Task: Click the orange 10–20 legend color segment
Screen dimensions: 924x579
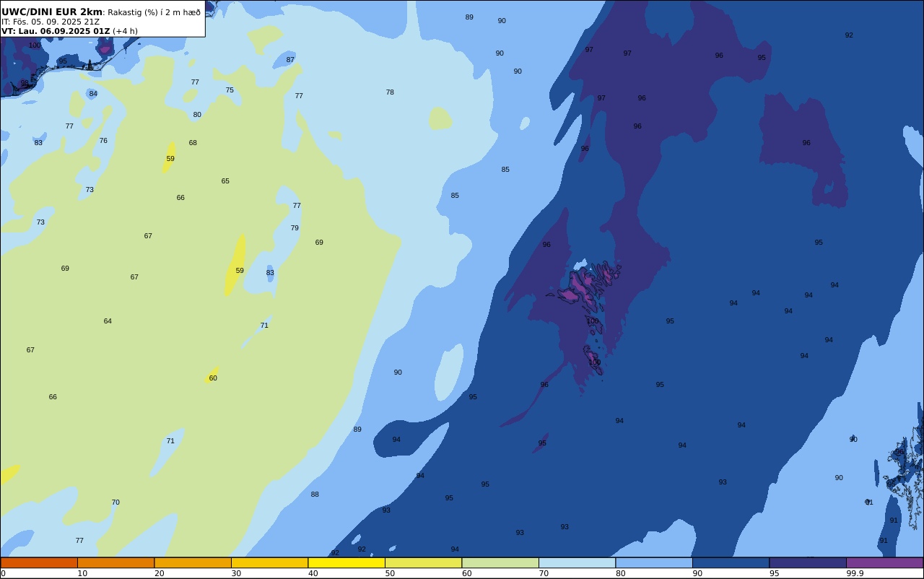Action: (x=115, y=562)
